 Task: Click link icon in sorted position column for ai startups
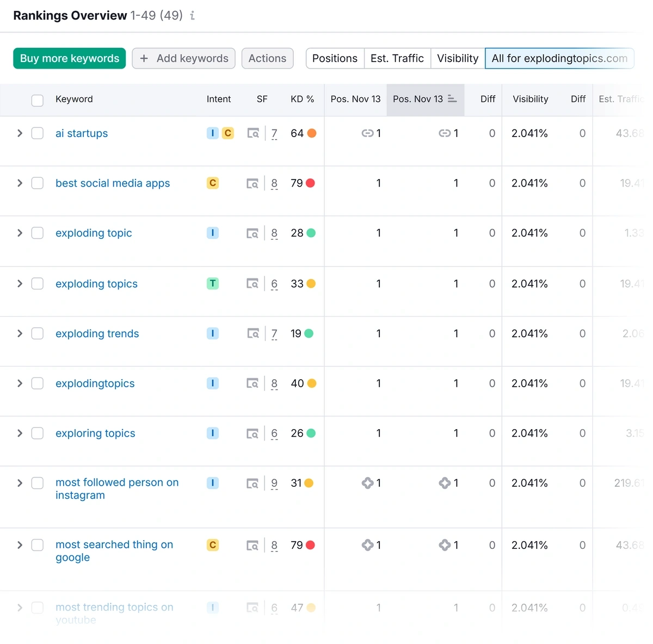click(x=445, y=133)
